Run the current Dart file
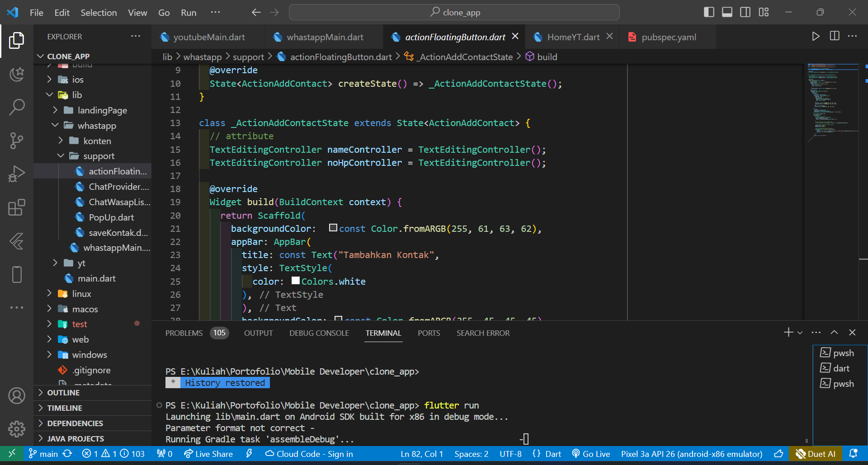This screenshot has width=868, height=465. [816, 36]
